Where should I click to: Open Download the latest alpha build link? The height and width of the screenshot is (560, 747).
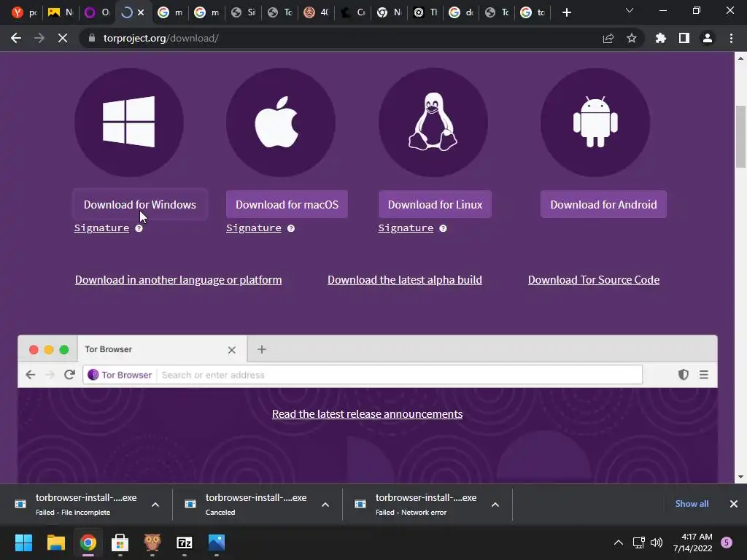click(405, 280)
